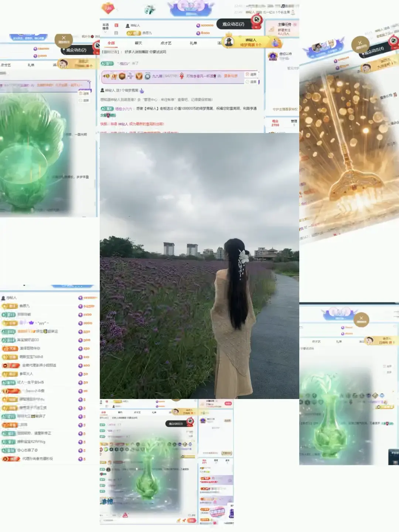The image size is (399, 532).
Task: Click the red mascot icon beside 观众动态(2) top-center
Action: pos(257,21)
